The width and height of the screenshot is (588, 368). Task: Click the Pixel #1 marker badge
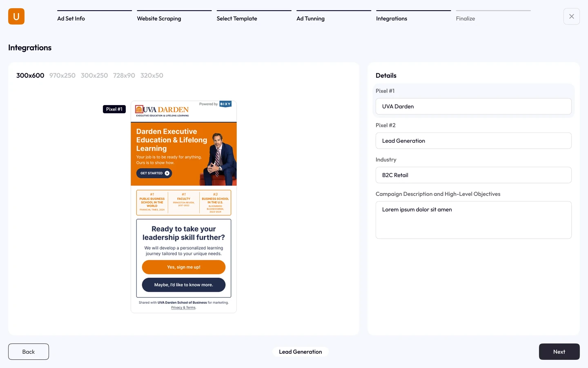114,109
